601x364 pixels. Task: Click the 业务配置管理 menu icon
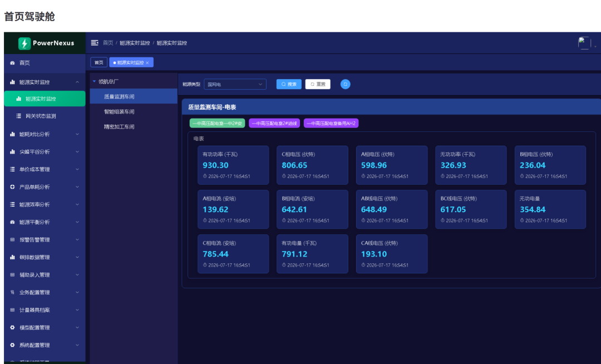[x=12, y=292]
